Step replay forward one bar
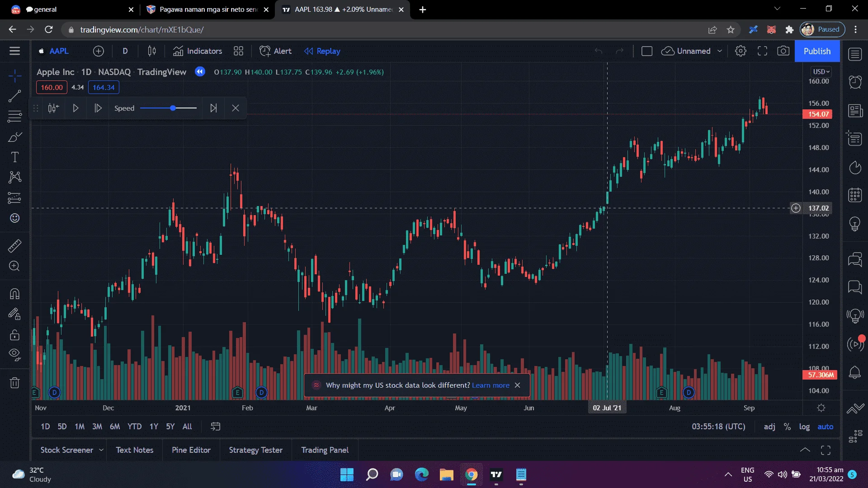 (98, 108)
